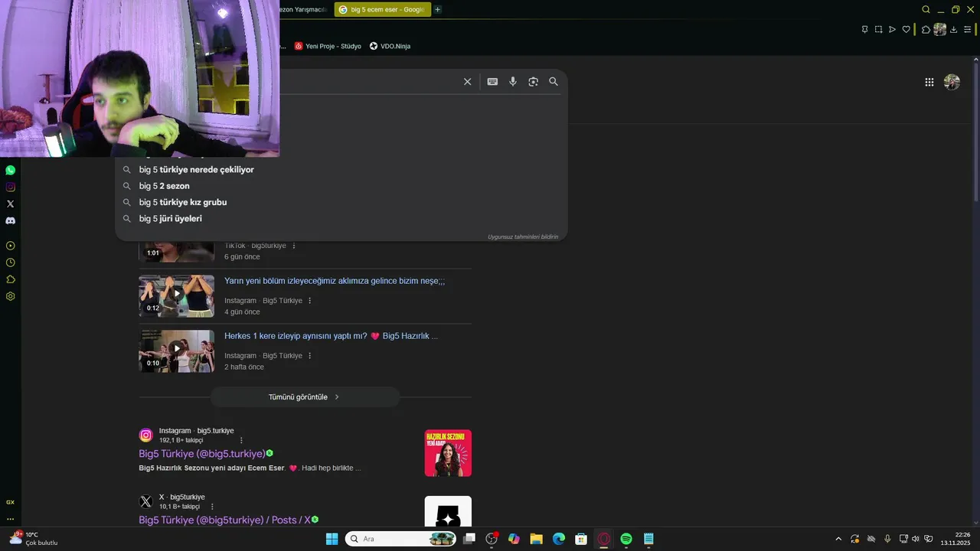Image resolution: width=980 pixels, height=551 pixels.
Task: Click the pin icon in Opera toolbar
Action: click(x=864, y=29)
